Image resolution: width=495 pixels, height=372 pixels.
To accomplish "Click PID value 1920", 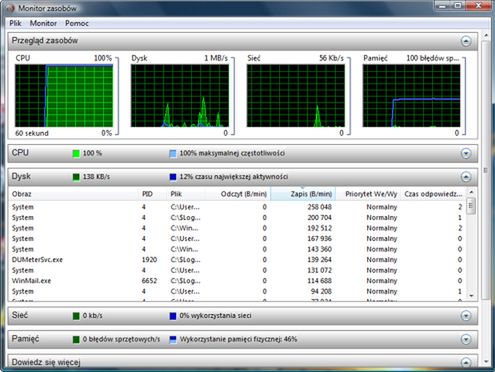I will point(149,260).
